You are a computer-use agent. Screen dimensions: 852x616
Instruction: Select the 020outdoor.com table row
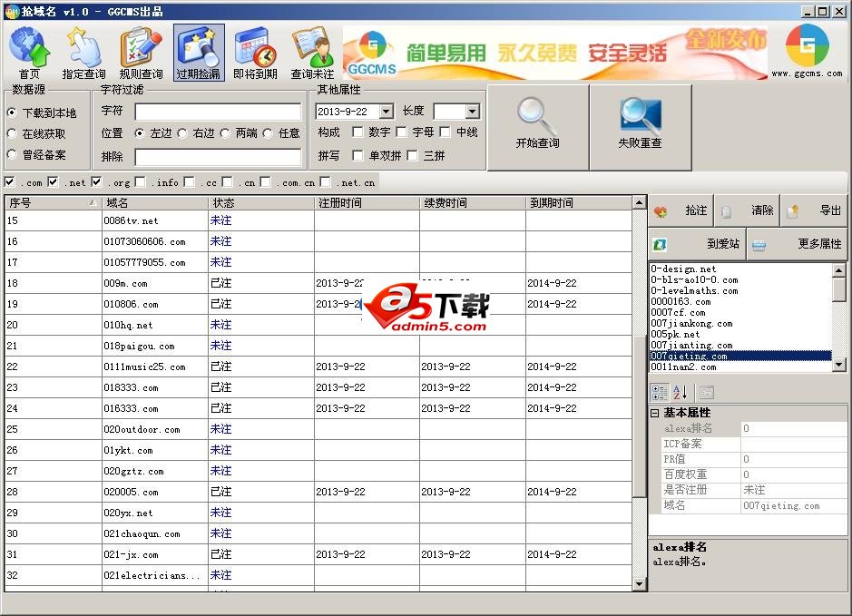click(x=318, y=429)
